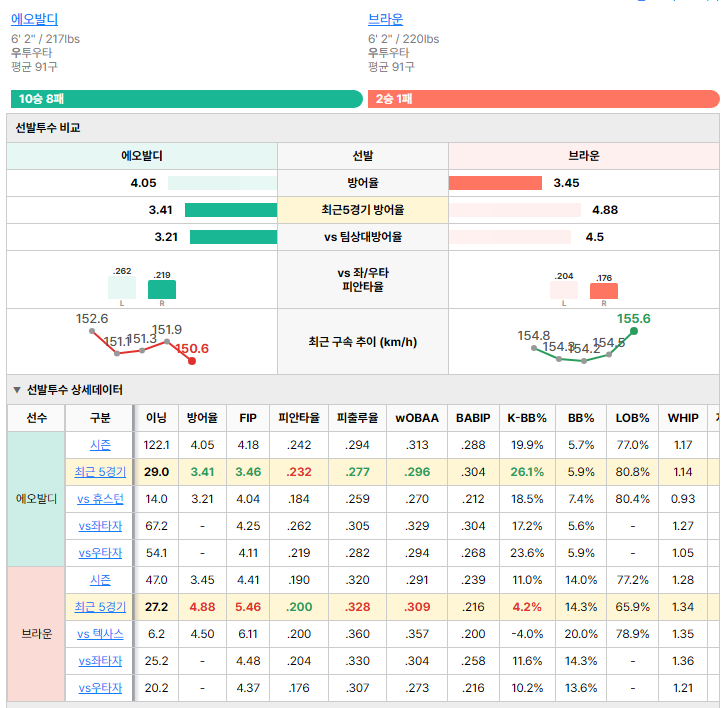Click the 이닝 column header

click(x=156, y=418)
